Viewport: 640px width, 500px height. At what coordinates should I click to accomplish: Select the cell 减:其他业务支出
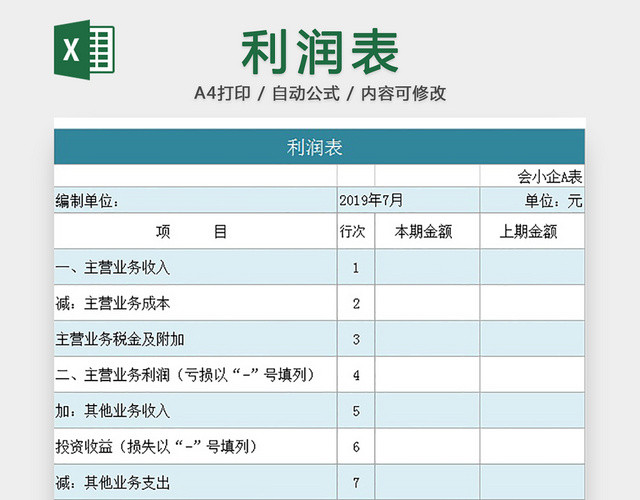pyautogui.click(x=195, y=482)
